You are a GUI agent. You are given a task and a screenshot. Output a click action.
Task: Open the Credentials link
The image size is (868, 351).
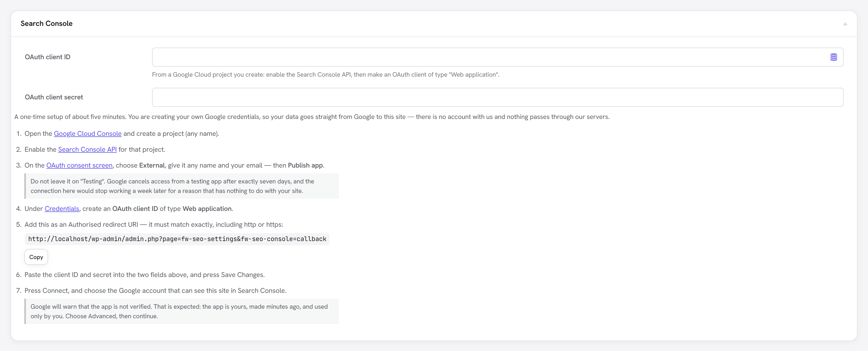point(62,209)
